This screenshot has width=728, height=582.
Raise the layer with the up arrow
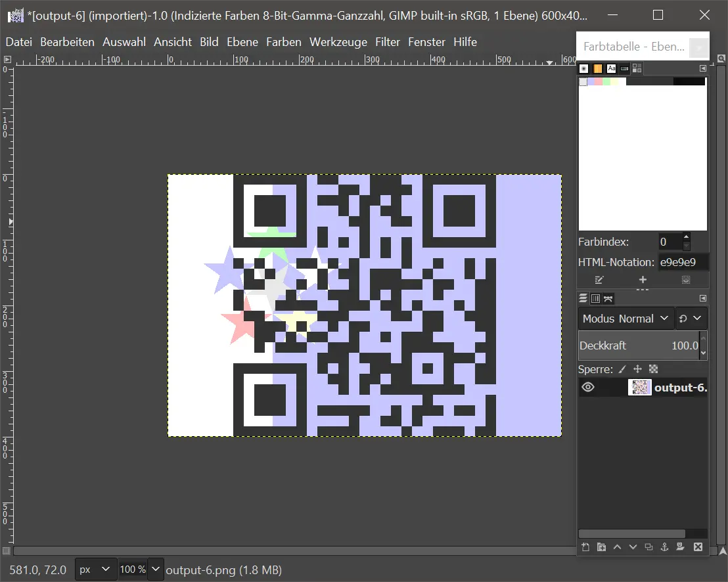click(x=617, y=547)
